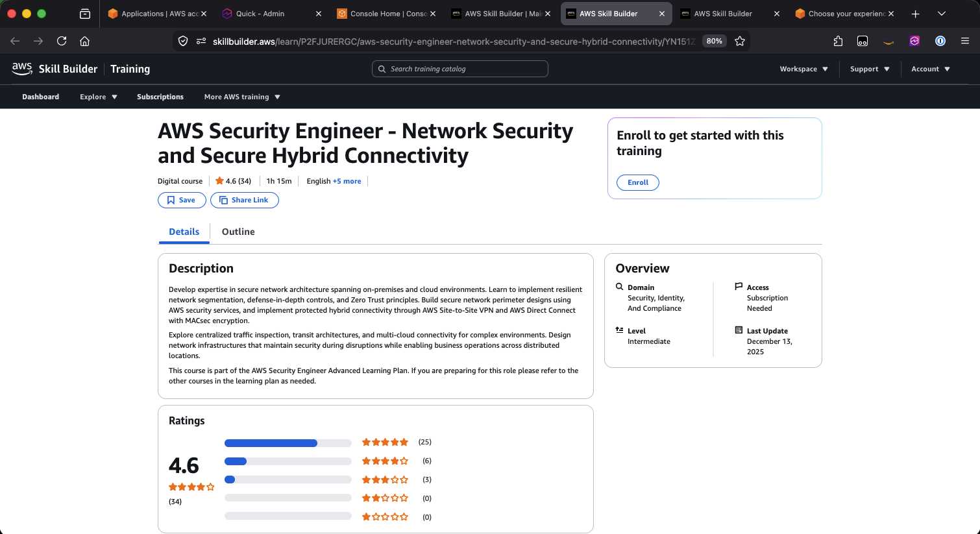Switch to the Applications | AWS browser tab
The image size is (980, 534).
158,14
